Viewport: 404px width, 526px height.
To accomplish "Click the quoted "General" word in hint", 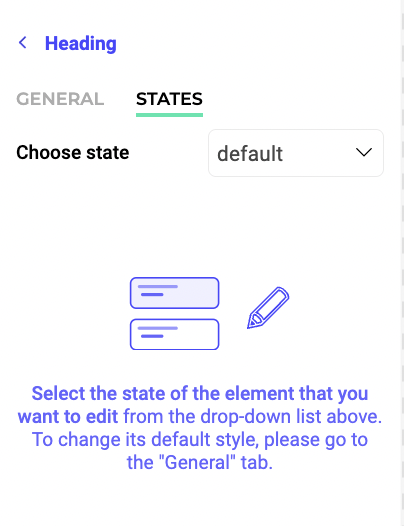I will point(196,463).
